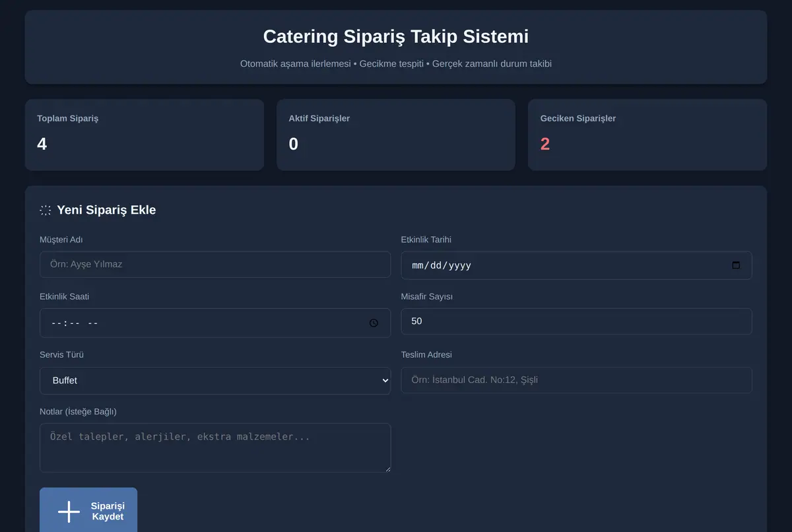Screen dimensions: 792x532
Task: Click the Teslim Adresi field label
Action: [426, 354]
